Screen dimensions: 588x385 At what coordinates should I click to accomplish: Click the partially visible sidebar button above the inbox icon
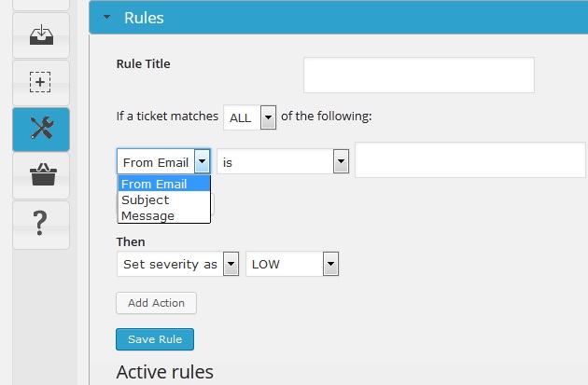[x=41, y=5]
